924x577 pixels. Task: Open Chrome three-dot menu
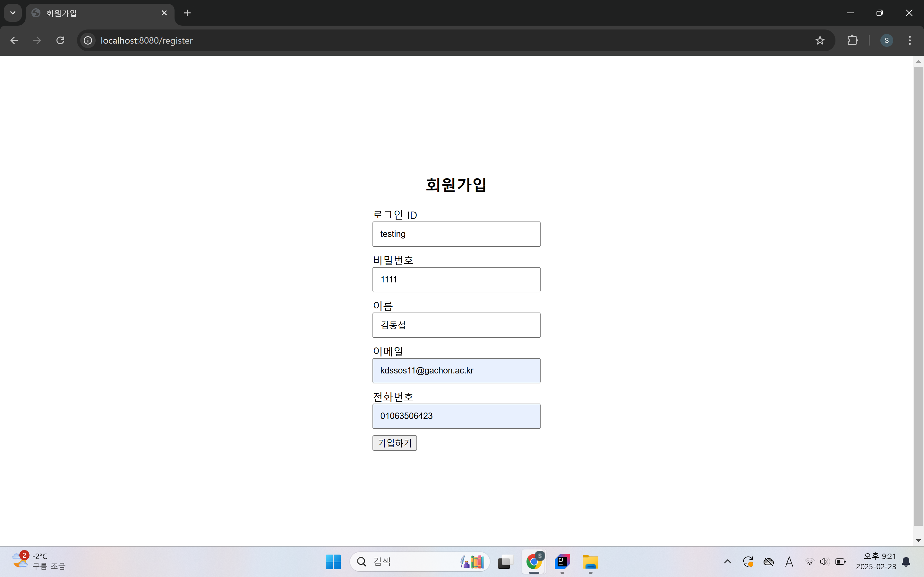click(x=910, y=40)
